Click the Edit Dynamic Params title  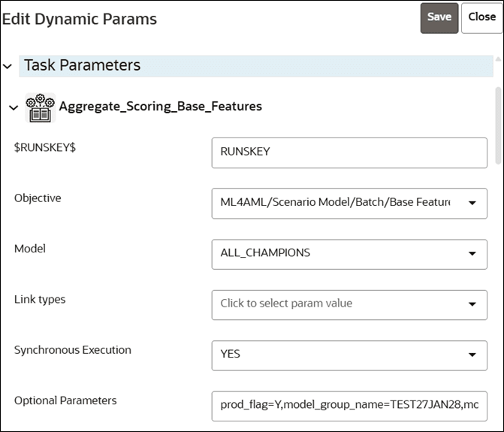click(x=80, y=20)
